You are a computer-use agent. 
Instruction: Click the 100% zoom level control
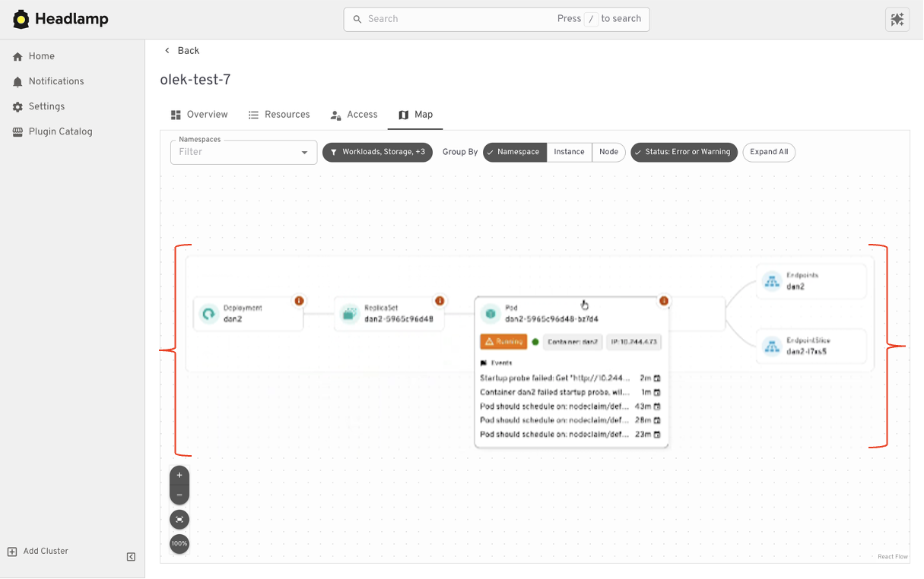[179, 543]
